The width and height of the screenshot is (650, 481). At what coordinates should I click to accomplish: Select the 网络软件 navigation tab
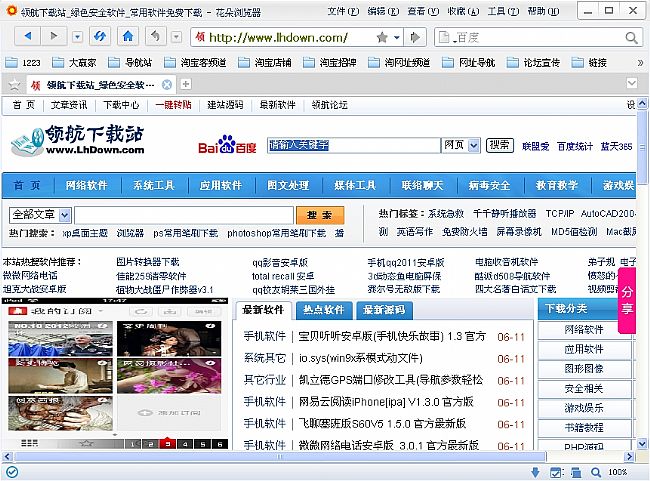click(x=87, y=185)
